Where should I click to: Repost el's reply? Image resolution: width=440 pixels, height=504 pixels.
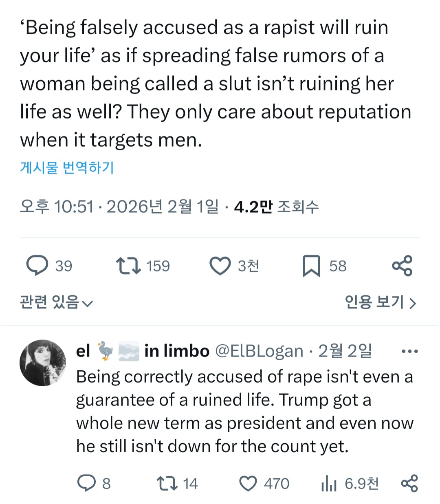pos(167,483)
